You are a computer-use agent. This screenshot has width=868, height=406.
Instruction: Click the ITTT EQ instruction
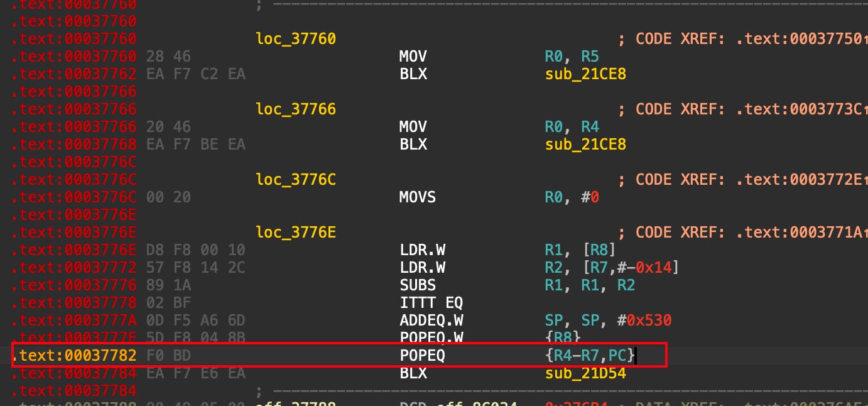pos(431,303)
